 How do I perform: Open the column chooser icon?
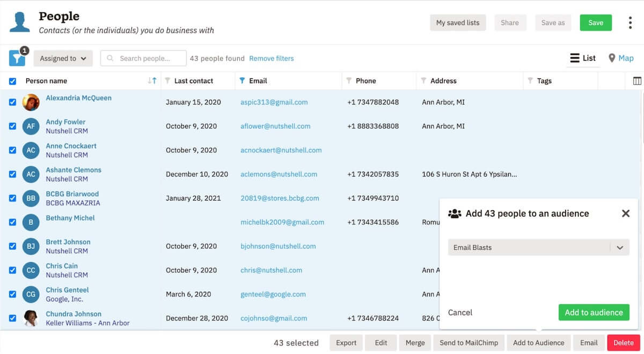pos(637,81)
